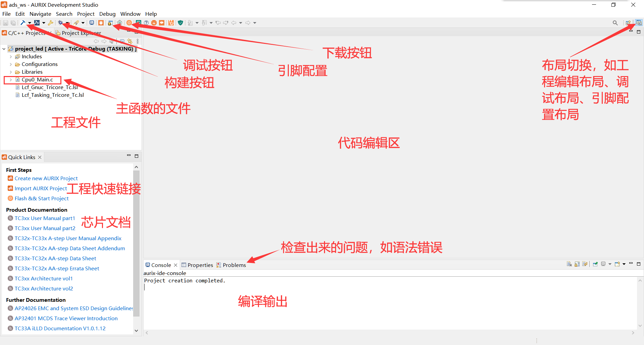Switch to the Properties tab
Screen dimensions: 644x345
click(x=197, y=265)
